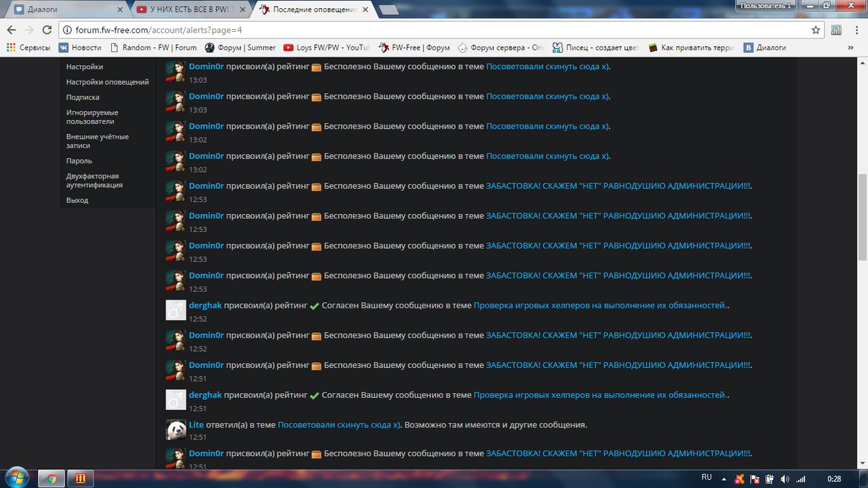868x488 pixels.
Task: Click Выход to log out
Action: point(77,200)
